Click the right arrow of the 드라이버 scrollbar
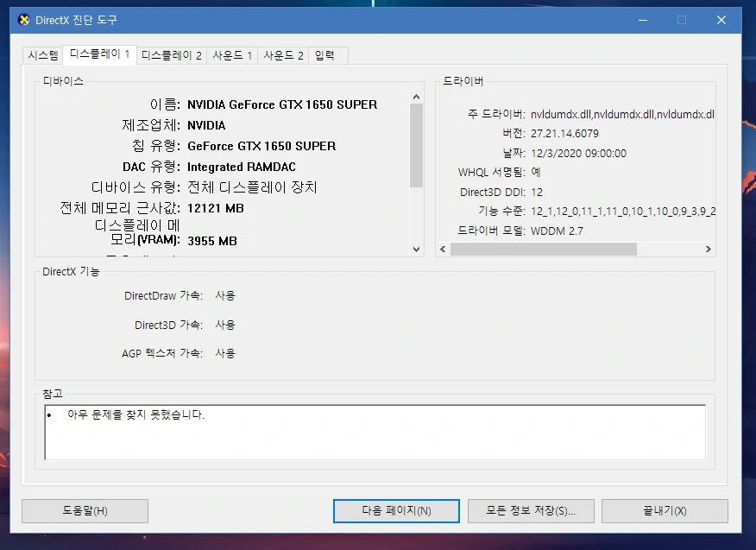 click(709, 249)
